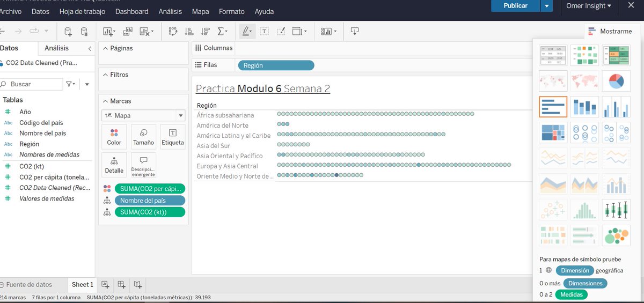This screenshot has height=303, width=644.
Task: Collapse the Datos side pane
Action: pos(90,48)
